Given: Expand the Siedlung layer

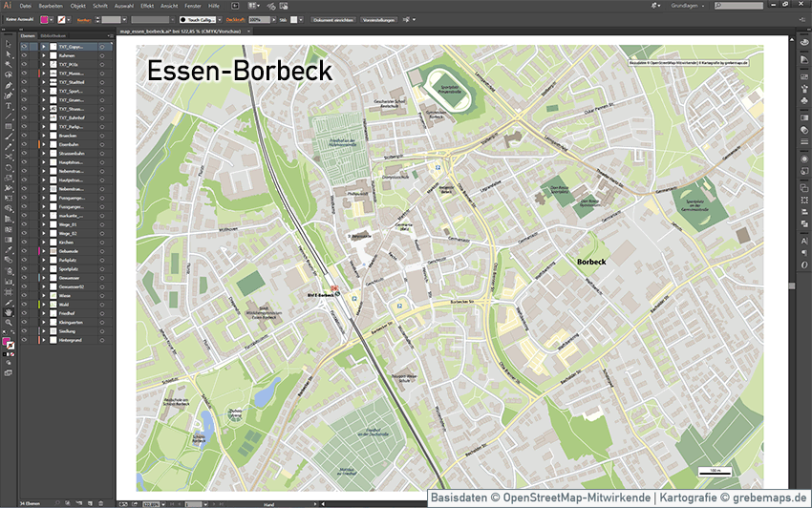Looking at the screenshot, I should [43, 331].
